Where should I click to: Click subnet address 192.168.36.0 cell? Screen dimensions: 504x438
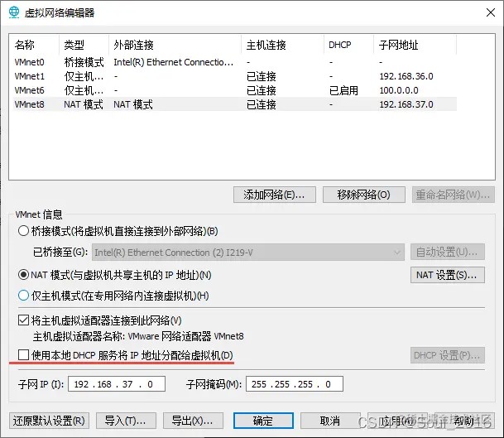(x=406, y=76)
